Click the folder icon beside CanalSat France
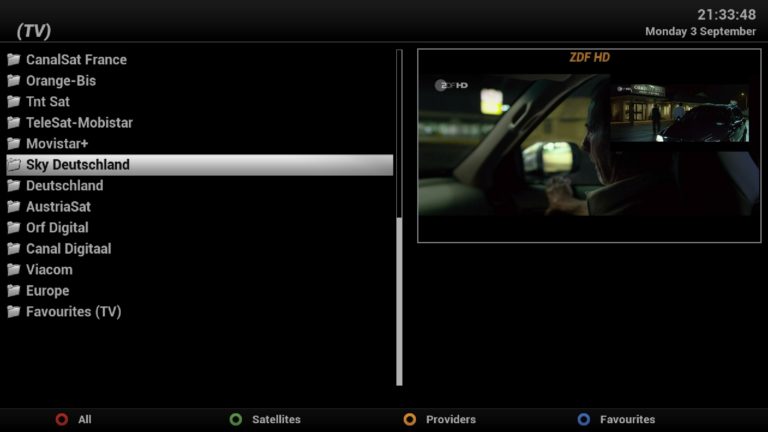This screenshot has height=432, width=768. 14,60
